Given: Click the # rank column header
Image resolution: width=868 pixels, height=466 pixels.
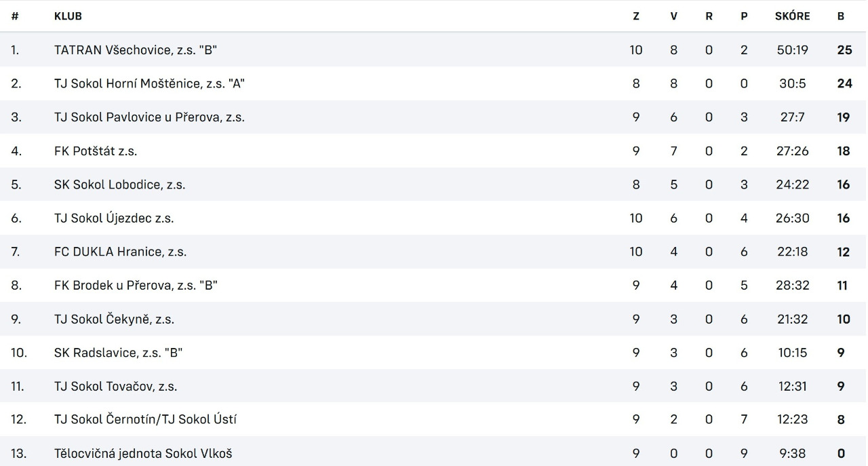Looking at the screenshot, I should tap(15, 16).
